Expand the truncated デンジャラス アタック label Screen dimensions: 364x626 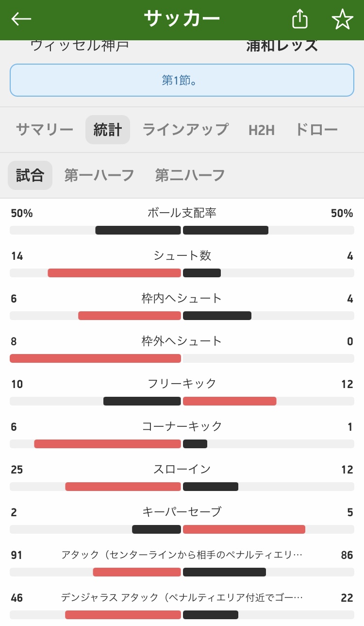click(x=182, y=597)
